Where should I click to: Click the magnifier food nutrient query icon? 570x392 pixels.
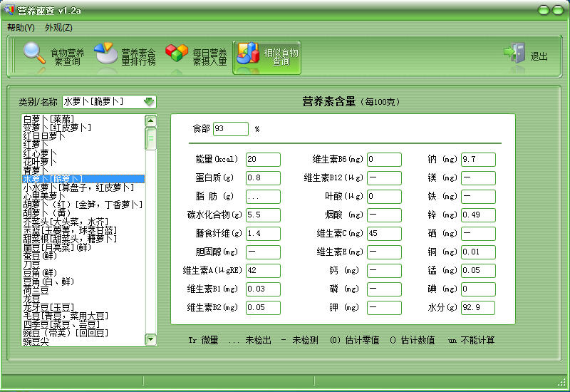pos(33,53)
